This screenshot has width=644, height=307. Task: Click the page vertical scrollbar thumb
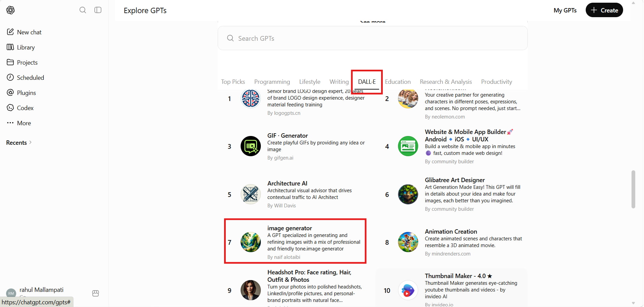coord(633,189)
